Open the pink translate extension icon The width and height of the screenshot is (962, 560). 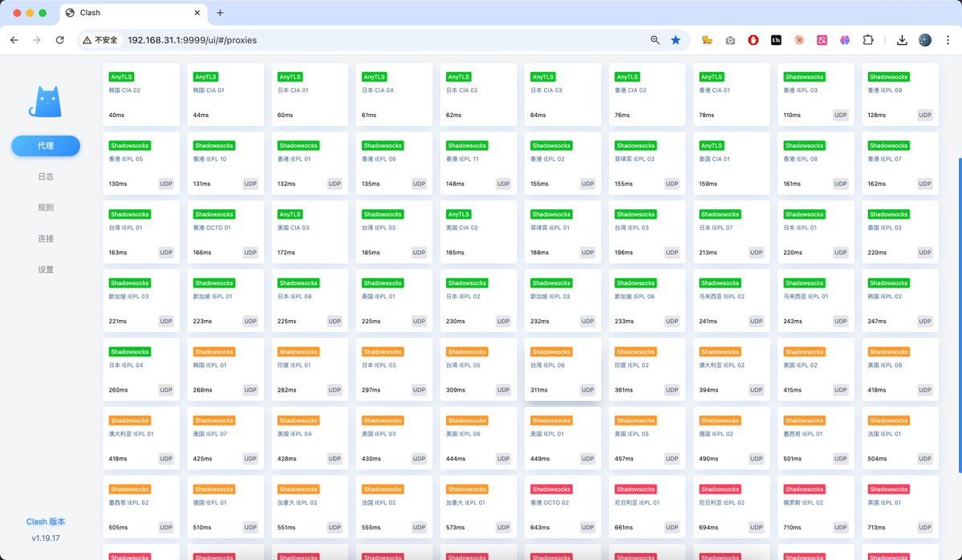822,40
